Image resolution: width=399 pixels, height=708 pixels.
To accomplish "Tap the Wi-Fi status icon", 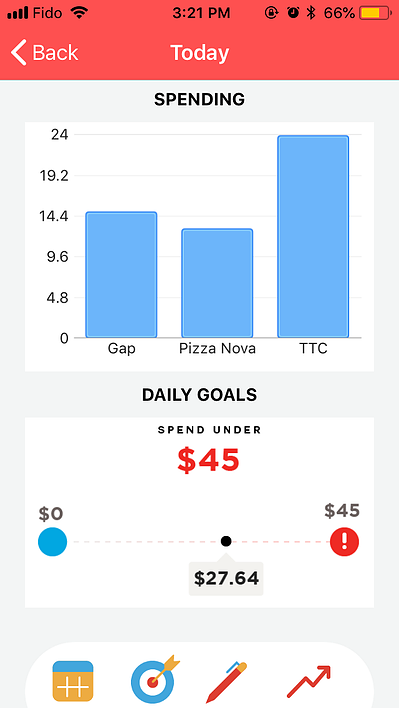I will (x=80, y=12).
